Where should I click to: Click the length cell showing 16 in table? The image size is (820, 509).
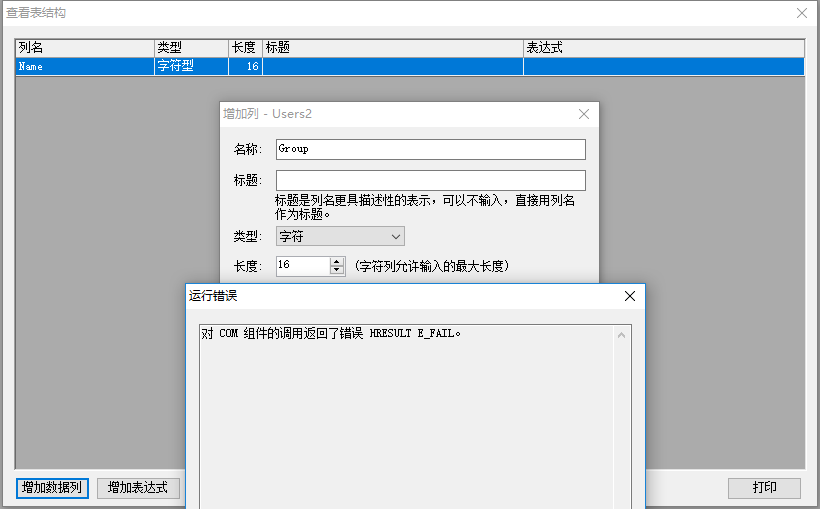tap(245, 66)
